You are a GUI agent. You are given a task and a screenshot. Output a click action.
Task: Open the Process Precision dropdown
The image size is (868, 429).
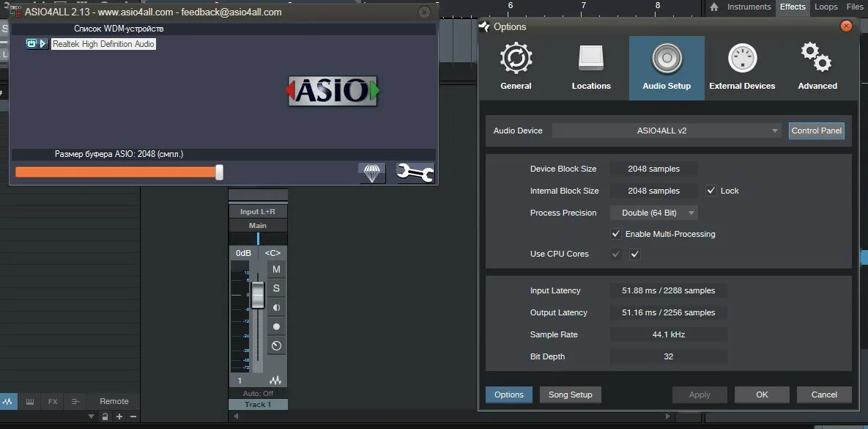[654, 213]
